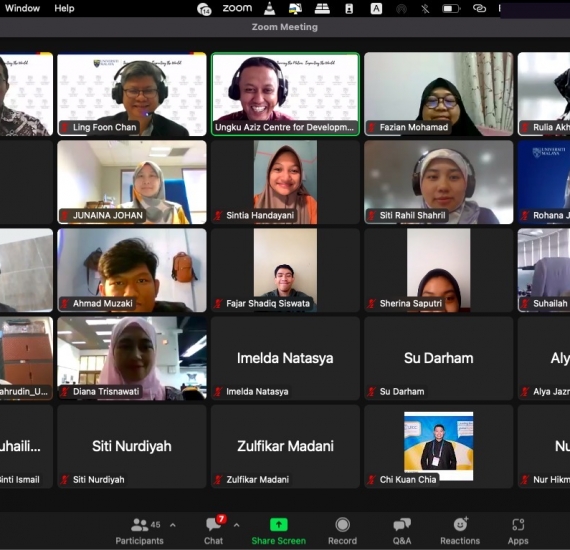Click muted mic icon beside Siti Rahil Shahril
Image resolution: width=570 pixels, height=550 pixels.
click(x=372, y=216)
